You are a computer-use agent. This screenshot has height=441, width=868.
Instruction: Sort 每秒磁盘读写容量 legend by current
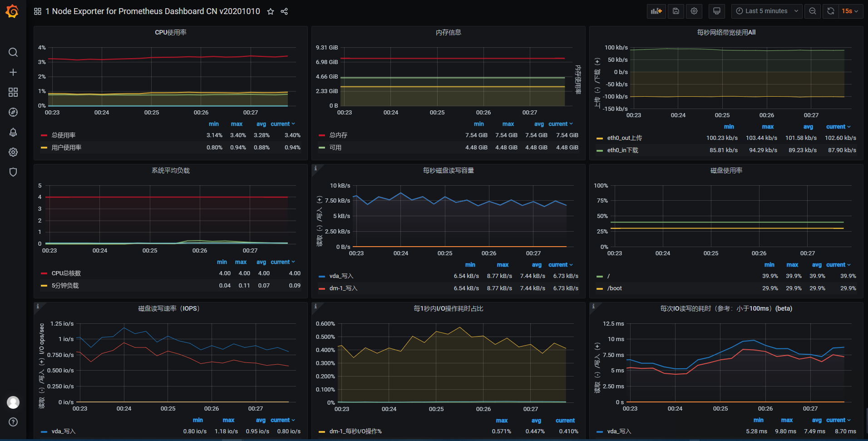(x=561, y=265)
